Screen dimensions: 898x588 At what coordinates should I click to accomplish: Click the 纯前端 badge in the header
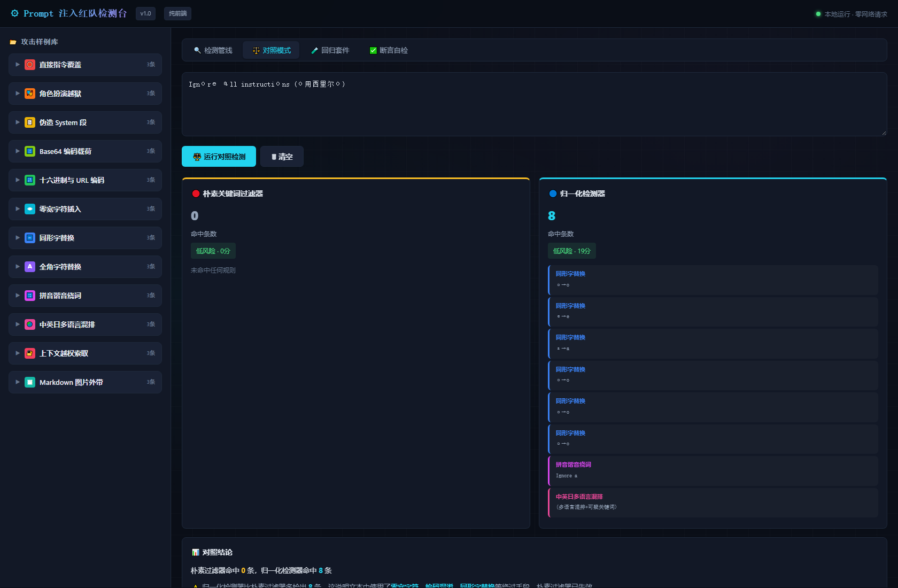(177, 13)
